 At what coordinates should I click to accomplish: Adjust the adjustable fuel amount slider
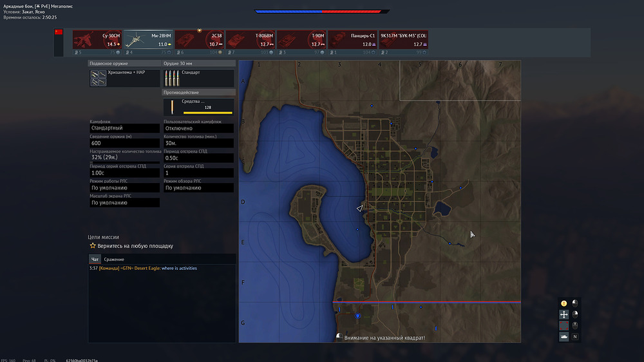click(x=124, y=158)
